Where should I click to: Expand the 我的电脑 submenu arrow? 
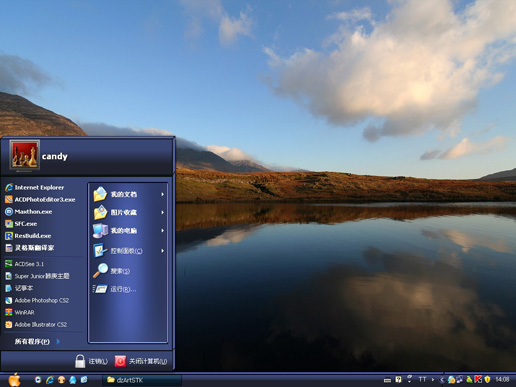click(163, 231)
